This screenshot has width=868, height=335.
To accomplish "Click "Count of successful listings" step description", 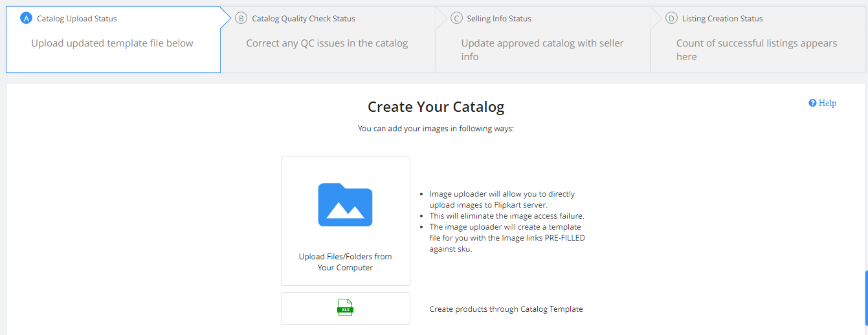I will [756, 50].
